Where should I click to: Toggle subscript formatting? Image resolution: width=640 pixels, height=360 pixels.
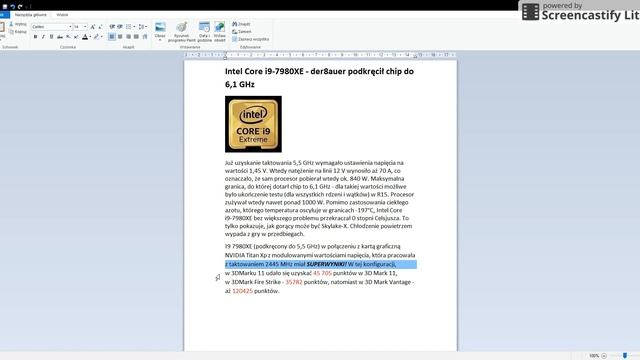pyautogui.click(x=68, y=37)
